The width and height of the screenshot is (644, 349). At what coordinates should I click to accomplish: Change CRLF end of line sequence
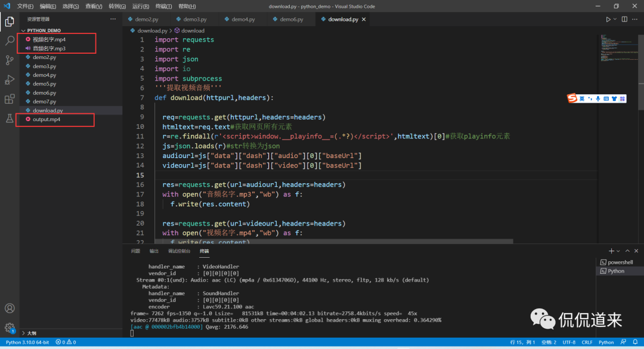point(587,342)
